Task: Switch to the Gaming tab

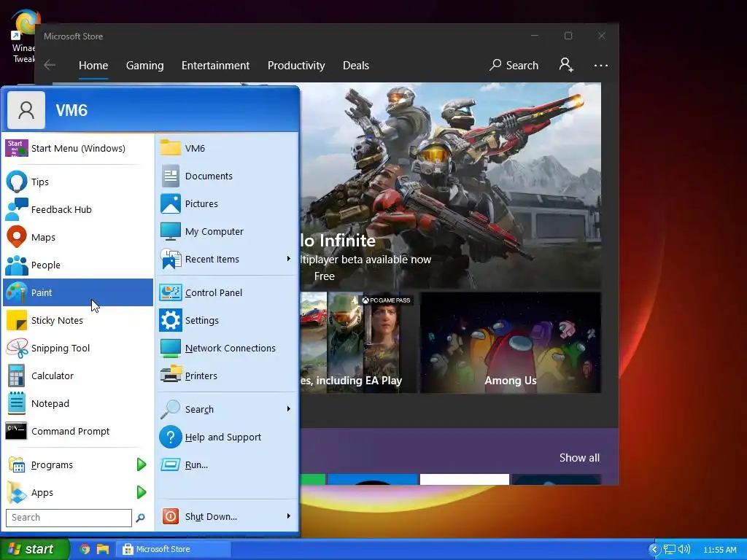Action: pos(145,65)
